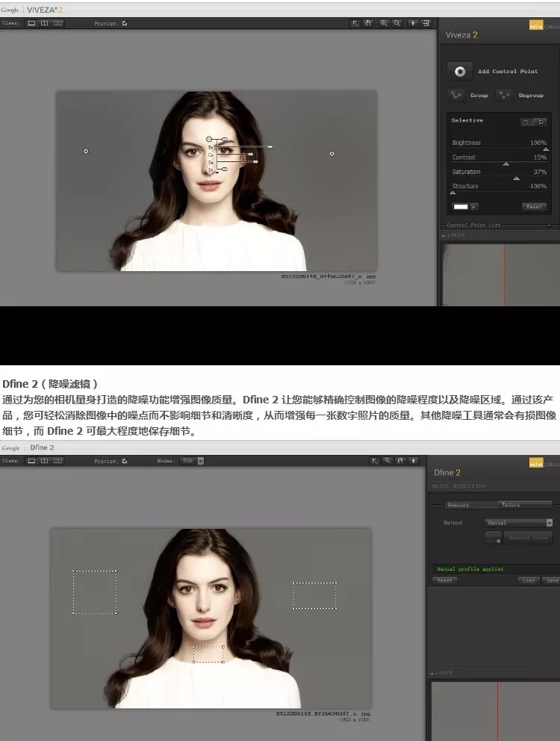560x741 pixels.
Task: Toggle the Preview checkbox in Viveza
Action: 124,23
